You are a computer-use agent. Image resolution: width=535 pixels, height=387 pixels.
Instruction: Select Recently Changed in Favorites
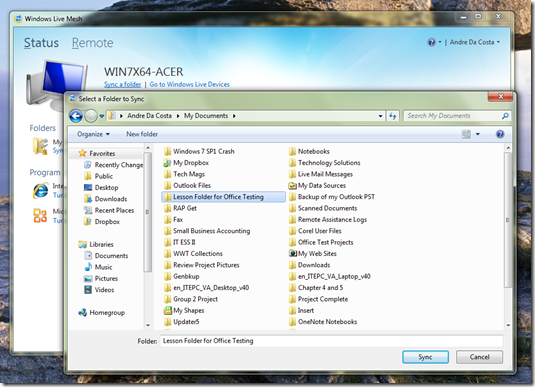pos(114,165)
